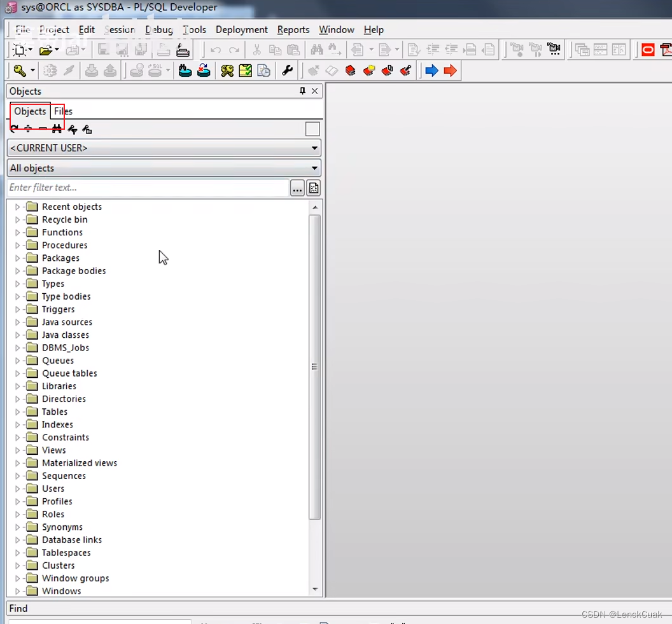Click the filter wrench icon in Objects panel
This screenshot has height=624, width=672.
(73, 129)
